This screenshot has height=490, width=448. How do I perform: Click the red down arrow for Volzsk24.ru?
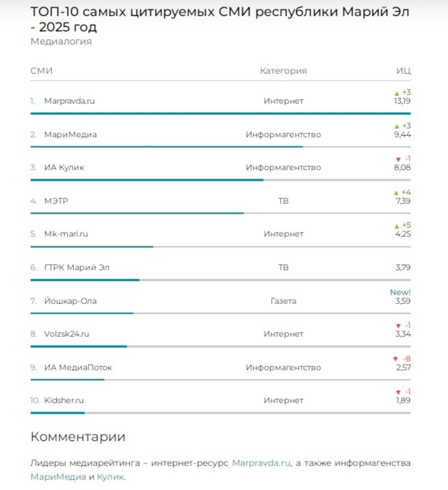point(398,326)
